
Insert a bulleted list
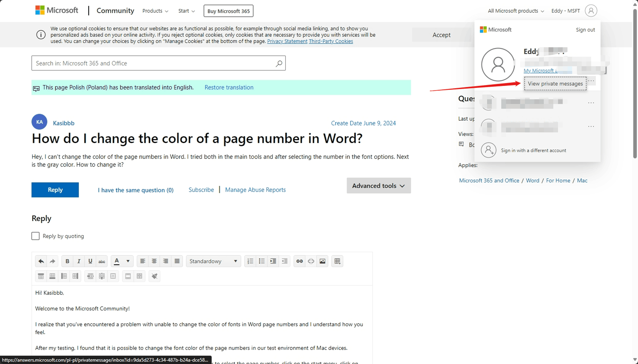[262, 261]
